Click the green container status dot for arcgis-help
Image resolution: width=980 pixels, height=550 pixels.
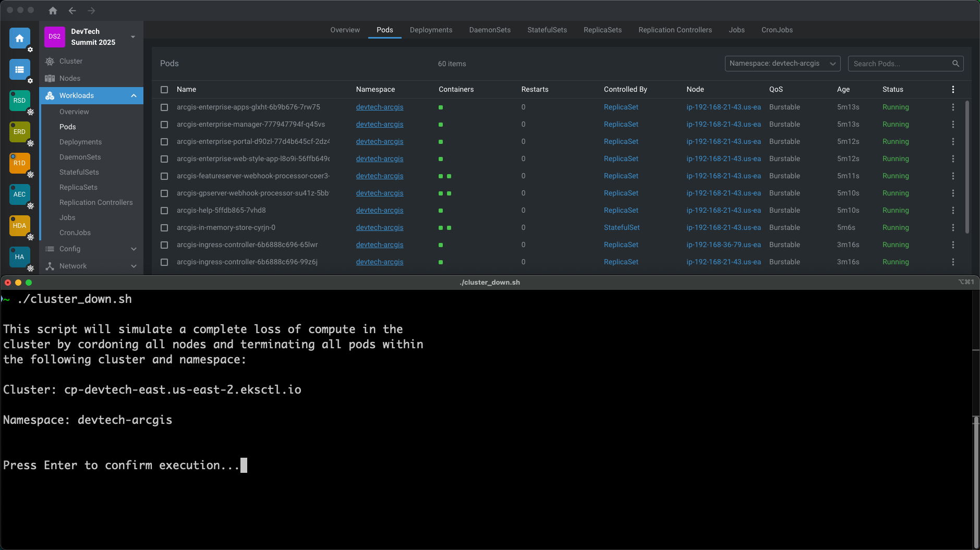click(441, 210)
